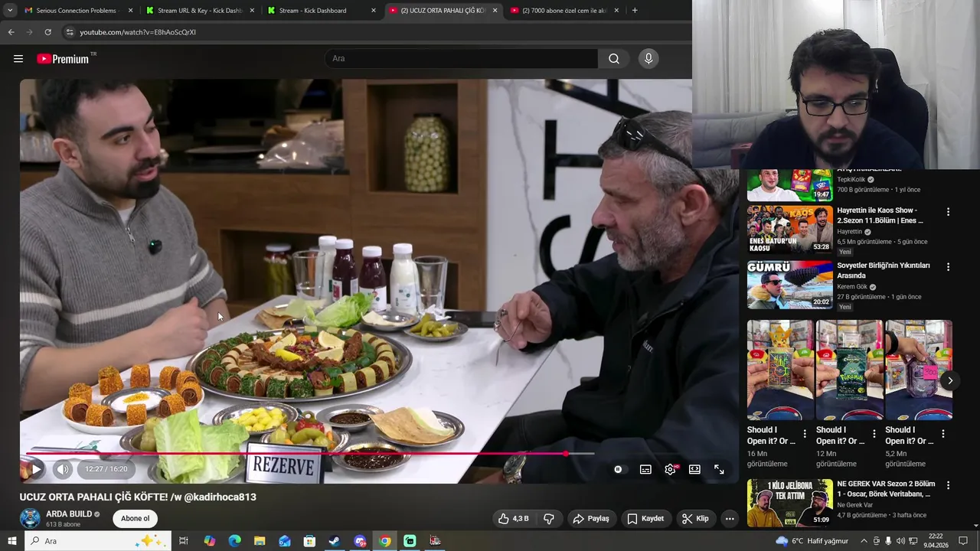Click the 12:27 / 16:20 time display
Viewport: 980px width, 551px height.
point(106,469)
